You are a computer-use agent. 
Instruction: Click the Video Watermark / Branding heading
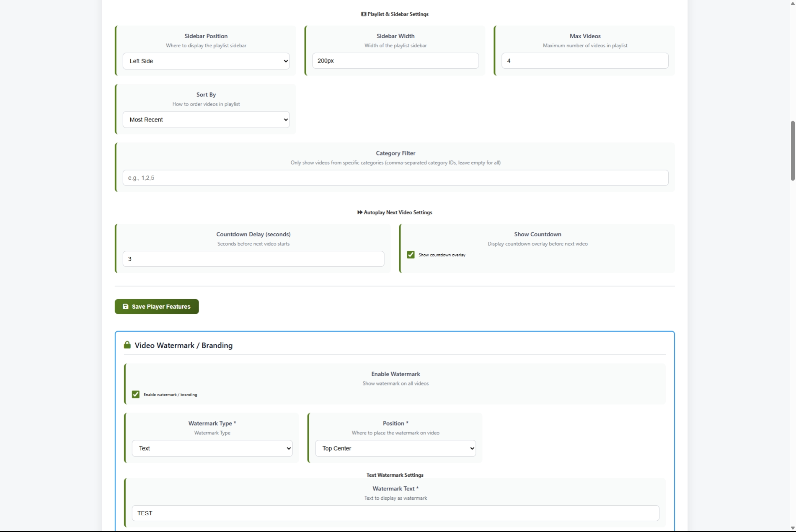183,345
